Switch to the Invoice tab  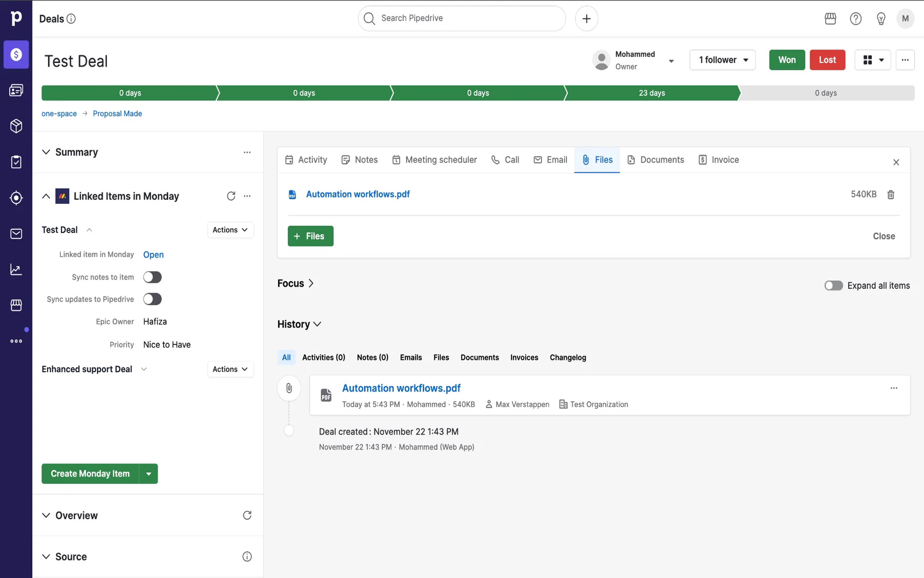(x=719, y=160)
